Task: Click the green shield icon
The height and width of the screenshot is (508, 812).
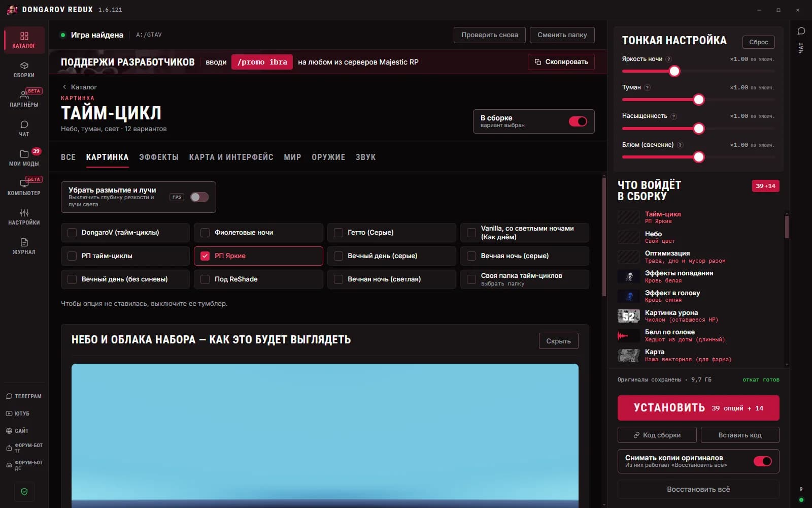Action: [24, 492]
